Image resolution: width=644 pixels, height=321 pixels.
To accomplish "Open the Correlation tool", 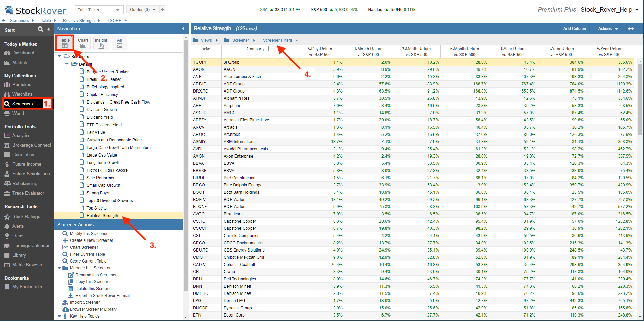I will point(23,155).
